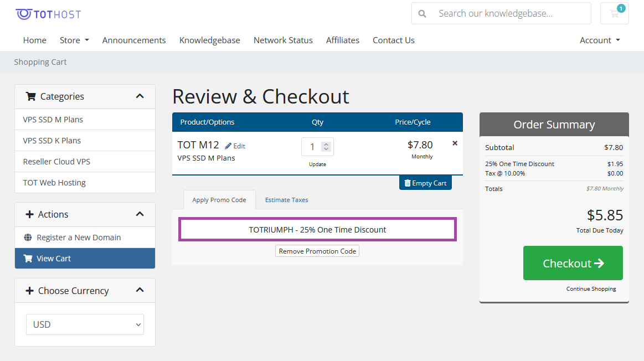Open the Store dropdown menu
644x361 pixels.
74,40
